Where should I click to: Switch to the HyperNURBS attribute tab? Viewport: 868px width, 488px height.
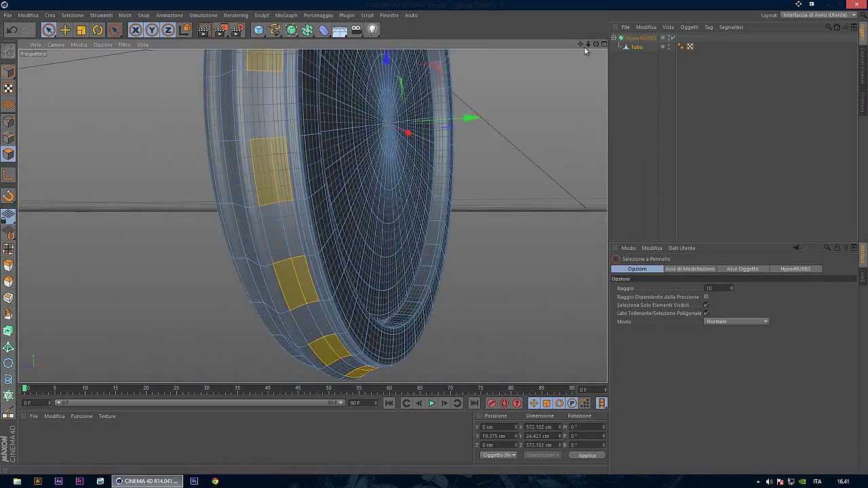pos(795,269)
